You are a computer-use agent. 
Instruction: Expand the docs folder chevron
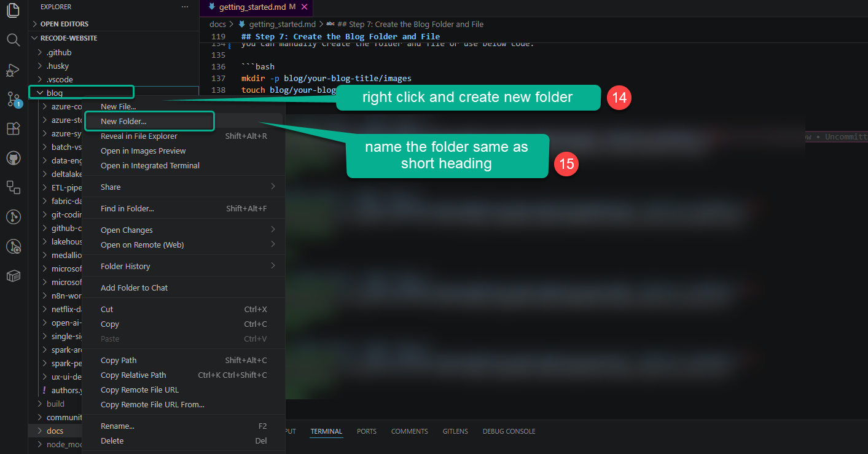click(x=40, y=431)
